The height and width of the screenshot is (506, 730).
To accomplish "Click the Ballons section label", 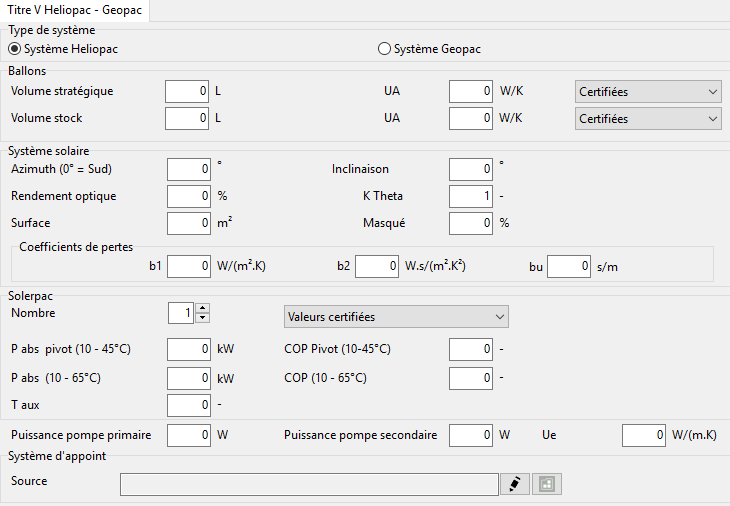I will click(x=27, y=71).
